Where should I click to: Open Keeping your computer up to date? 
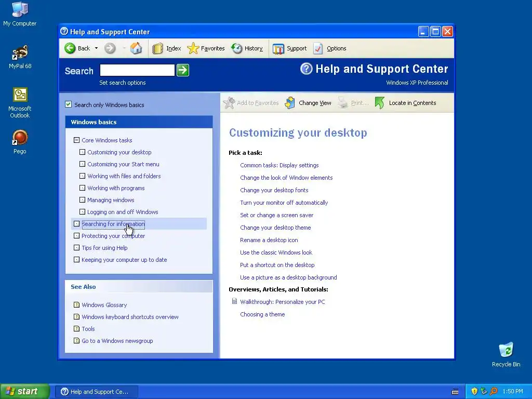tap(124, 260)
